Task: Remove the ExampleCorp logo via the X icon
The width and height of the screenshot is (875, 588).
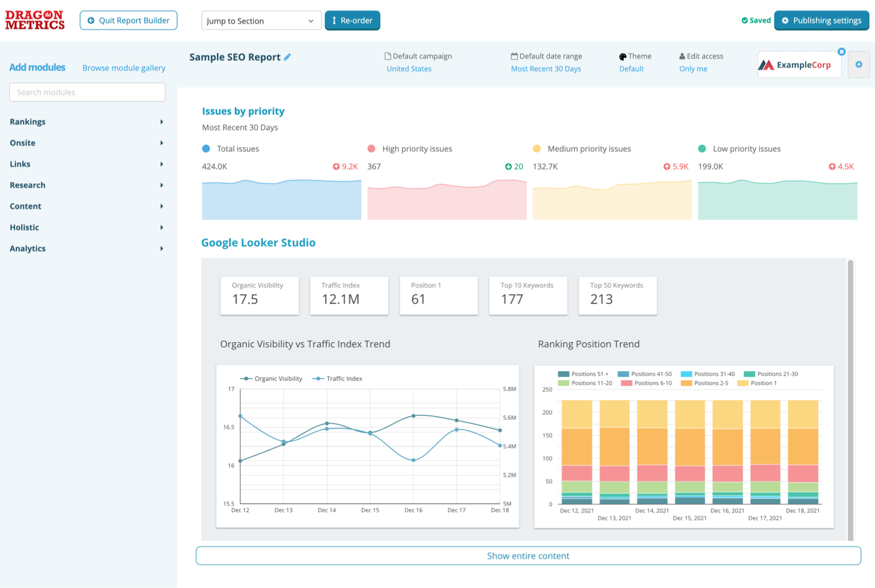Action: (x=841, y=51)
